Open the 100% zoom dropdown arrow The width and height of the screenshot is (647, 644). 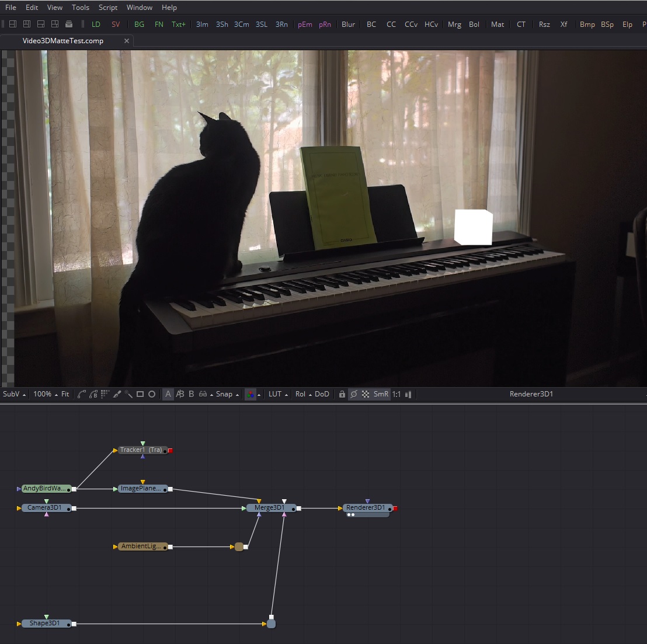click(56, 395)
